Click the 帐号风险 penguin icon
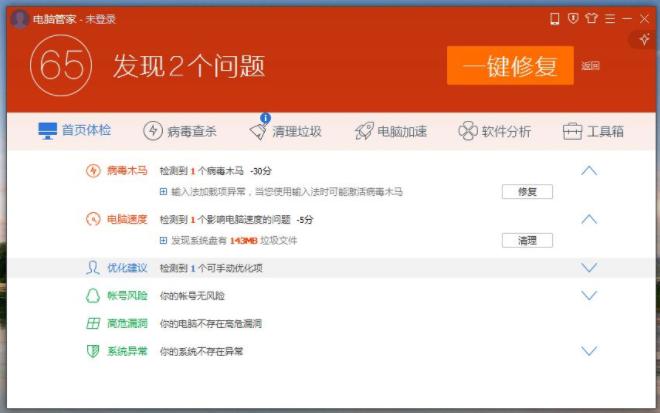The height and width of the screenshot is (413, 660). (x=93, y=296)
